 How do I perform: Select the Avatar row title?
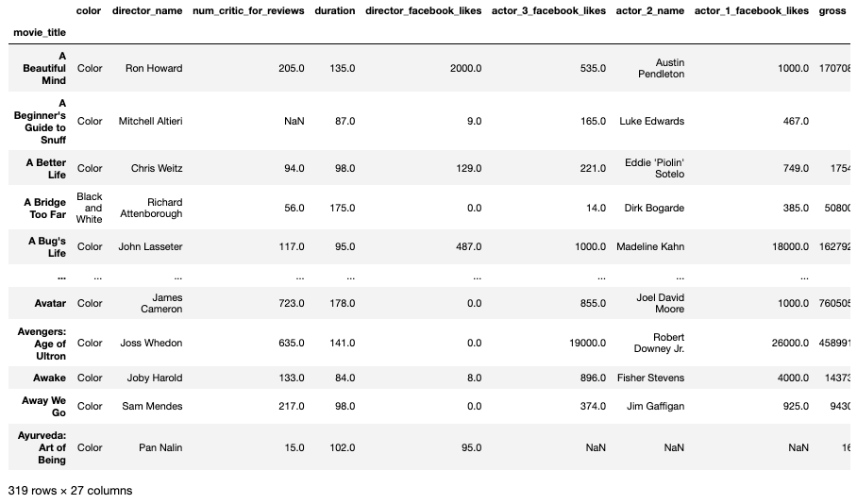50,303
